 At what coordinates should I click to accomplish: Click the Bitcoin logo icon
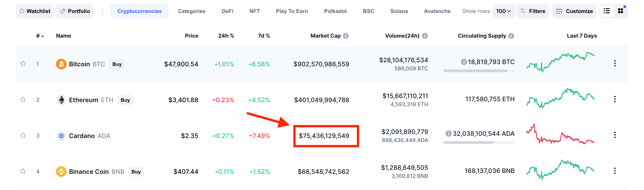pos(61,64)
